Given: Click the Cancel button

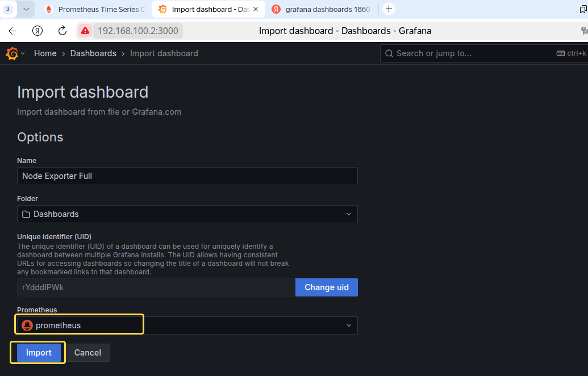Looking at the screenshot, I should (x=87, y=353).
